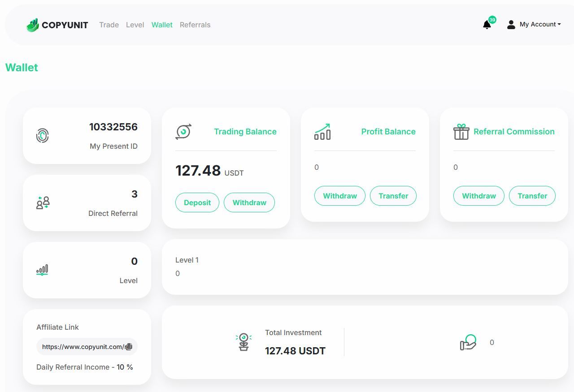
Task: Click Transfer under Profit Balance
Action: click(x=393, y=196)
